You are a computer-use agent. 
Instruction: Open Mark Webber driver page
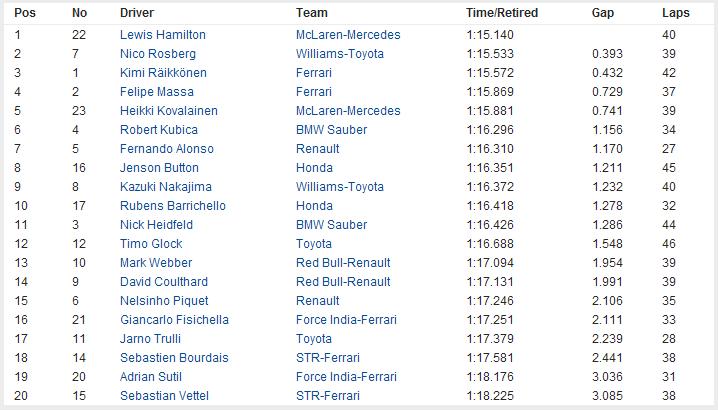point(155,262)
